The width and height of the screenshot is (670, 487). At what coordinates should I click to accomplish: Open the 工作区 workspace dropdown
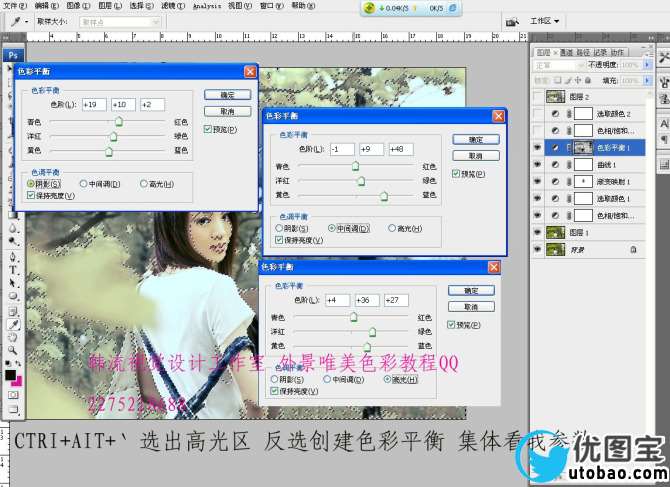pos(544,21)
